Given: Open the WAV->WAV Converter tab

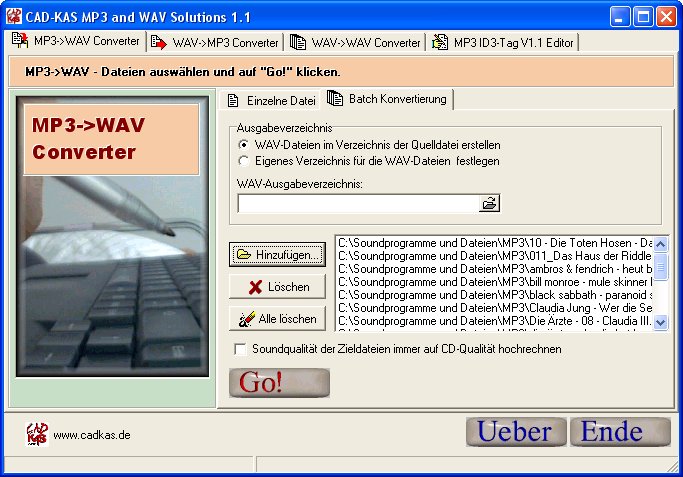Looking at the screenshot, I should [355, 43].
